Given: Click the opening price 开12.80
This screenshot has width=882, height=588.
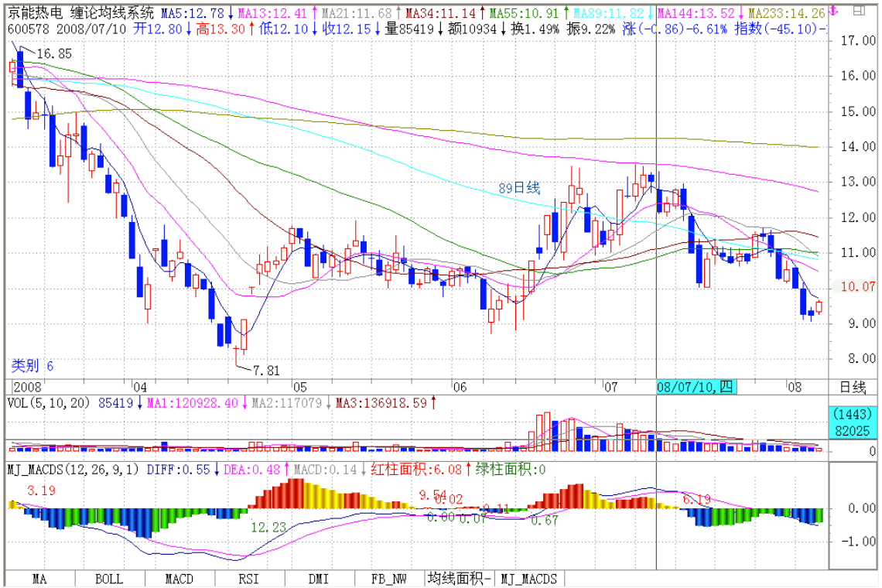Looking at the screenshot, I should click(158, 29).
